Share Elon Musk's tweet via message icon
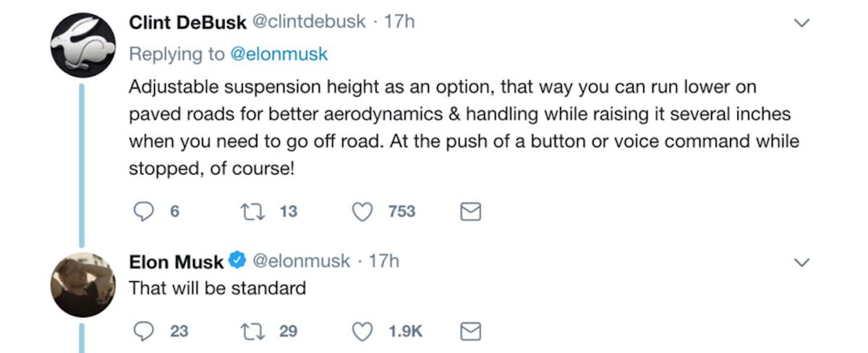 (x=471, y=331)
